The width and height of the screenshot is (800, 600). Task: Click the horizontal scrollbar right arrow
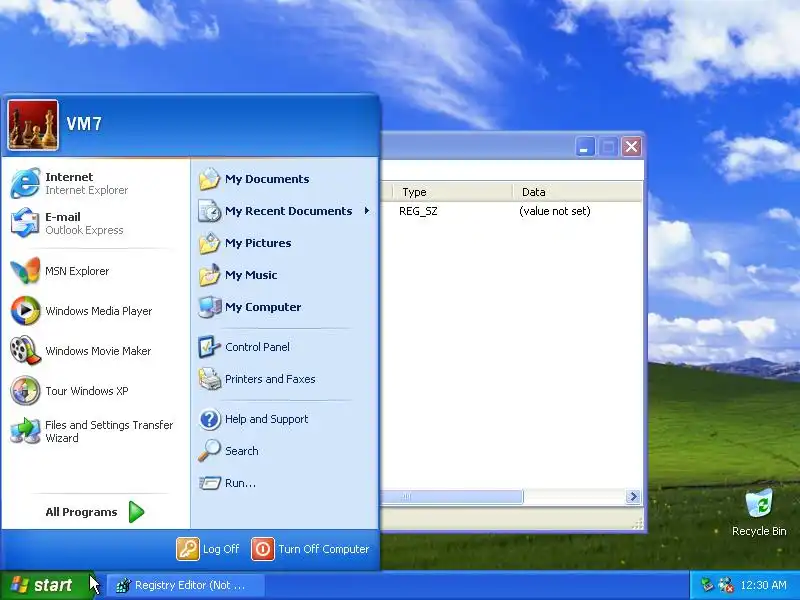pyautogui.click(x=633, y=496)
